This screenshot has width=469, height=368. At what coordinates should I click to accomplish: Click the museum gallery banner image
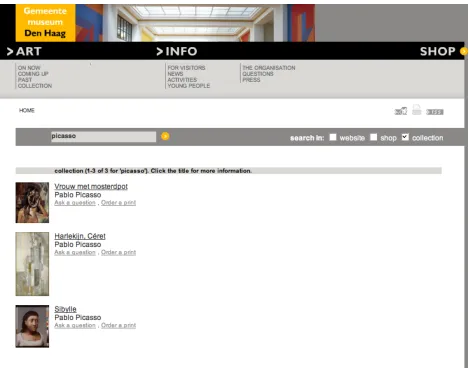click(x=195, y=23)
